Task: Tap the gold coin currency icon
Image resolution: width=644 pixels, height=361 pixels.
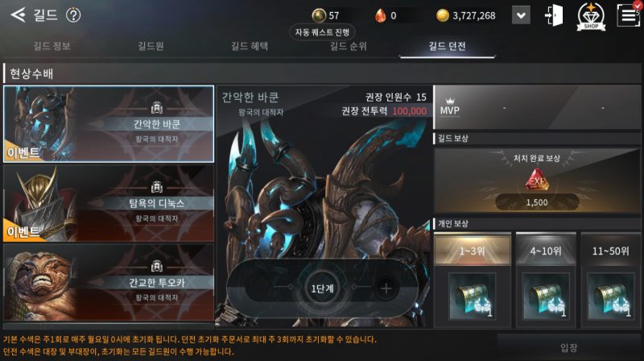Action: 442,15
